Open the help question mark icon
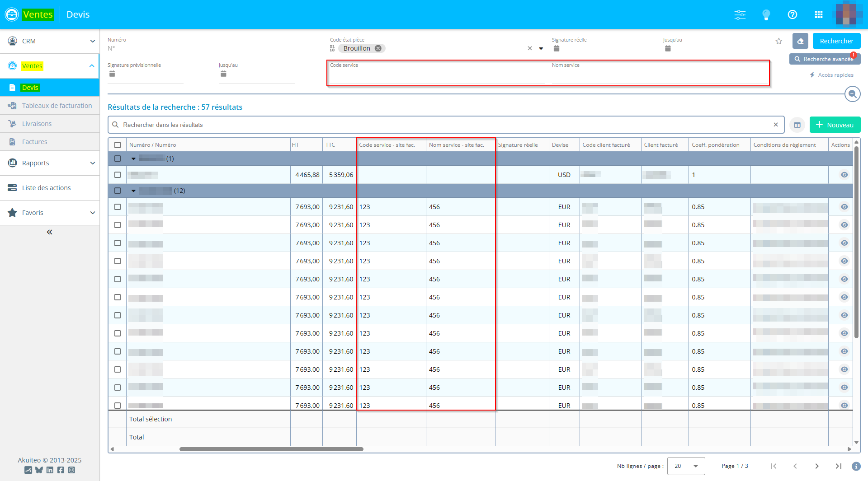868x481 pixels. pyautogui.click(x=792, y=14)
